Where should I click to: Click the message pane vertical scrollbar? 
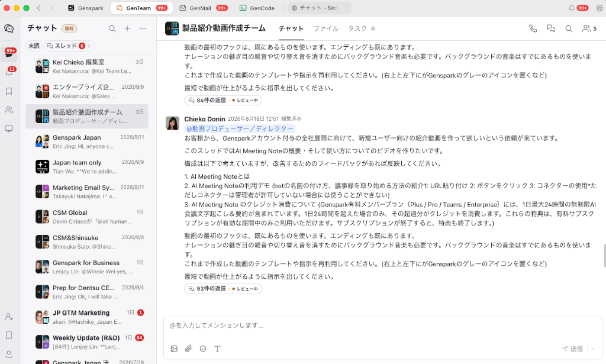[604, 256]
